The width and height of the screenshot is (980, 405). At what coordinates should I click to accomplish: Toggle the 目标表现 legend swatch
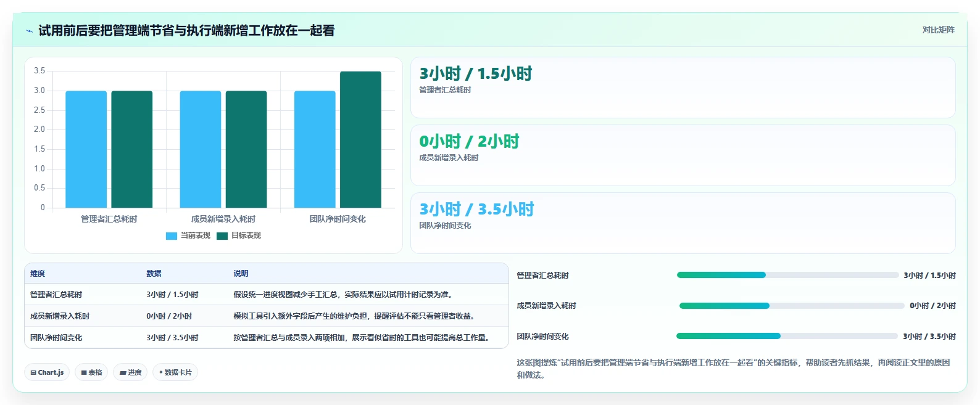click(x=222, y=235)
